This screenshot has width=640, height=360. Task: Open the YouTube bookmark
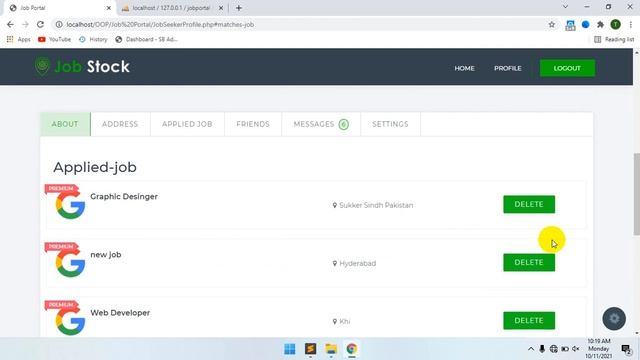point(54,39)
